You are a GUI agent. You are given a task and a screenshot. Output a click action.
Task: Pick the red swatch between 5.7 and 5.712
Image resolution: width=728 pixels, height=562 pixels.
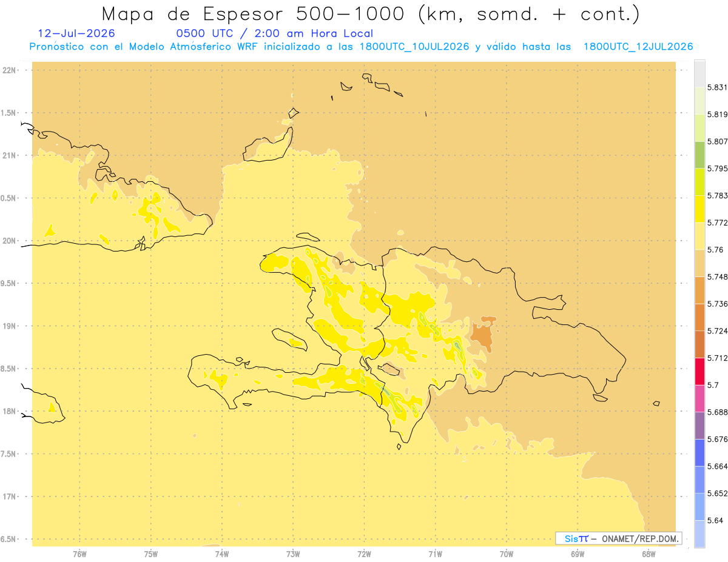point(699,371)
